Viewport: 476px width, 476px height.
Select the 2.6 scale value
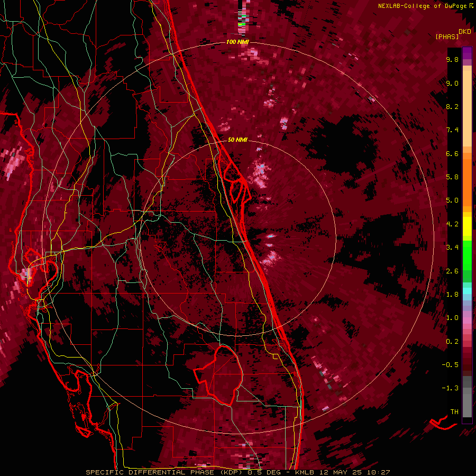(x=452, y=271)
